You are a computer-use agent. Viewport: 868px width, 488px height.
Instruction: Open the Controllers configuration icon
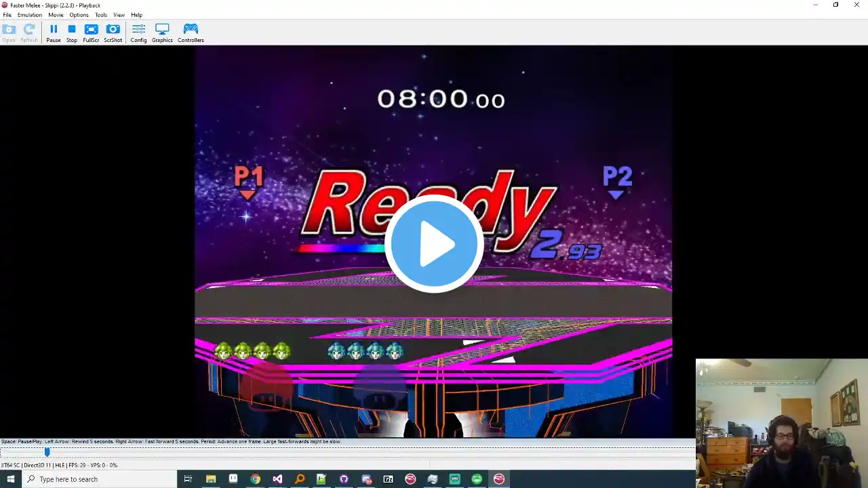pyautogui.click(x=191, y=33)
